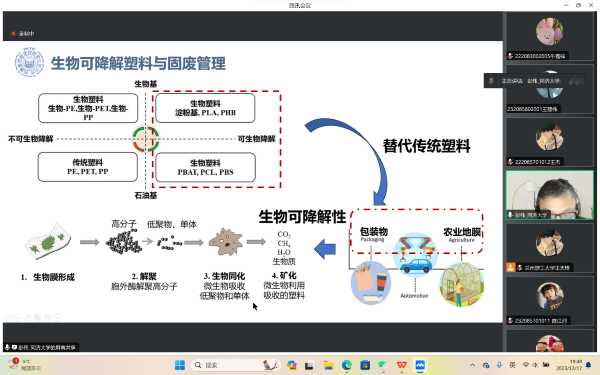Image resolution: width=600 pixels, height=375 pixels.
Task: Click the taskbar search box
Action: (x=236, y=365)
